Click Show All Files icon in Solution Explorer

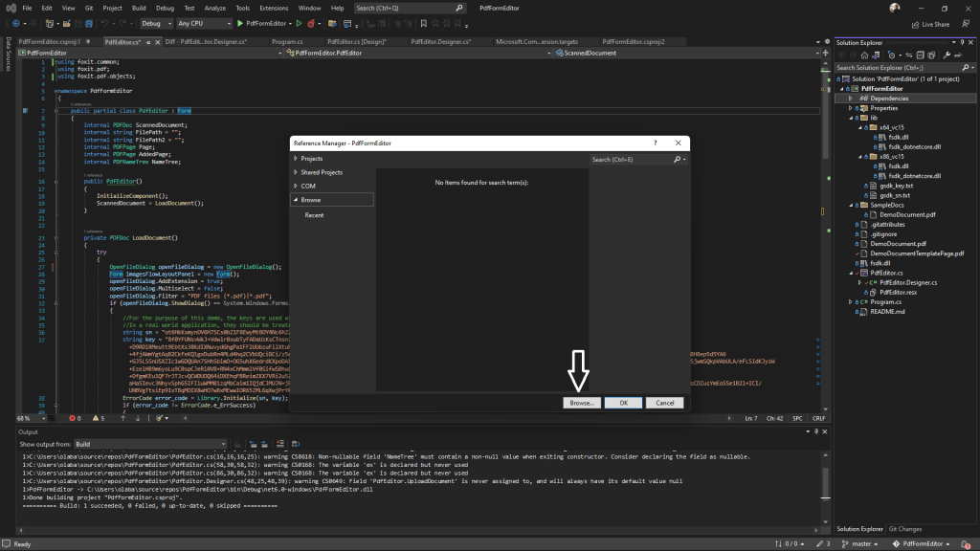[x=931, y=55]
